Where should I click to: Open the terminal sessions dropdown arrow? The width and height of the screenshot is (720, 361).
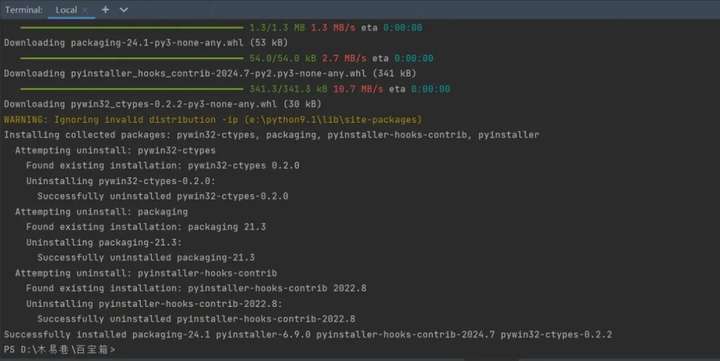(x=124, y=10)
